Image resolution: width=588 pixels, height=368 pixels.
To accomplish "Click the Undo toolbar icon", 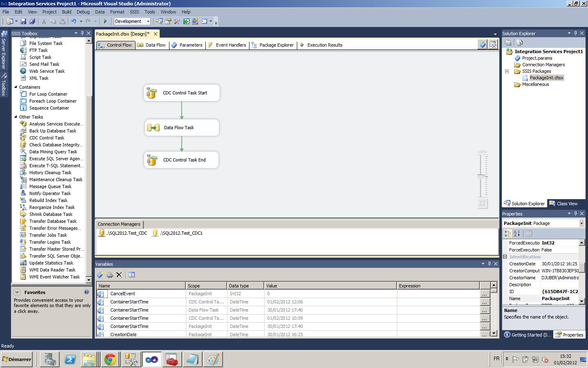I will click(73, 21).
